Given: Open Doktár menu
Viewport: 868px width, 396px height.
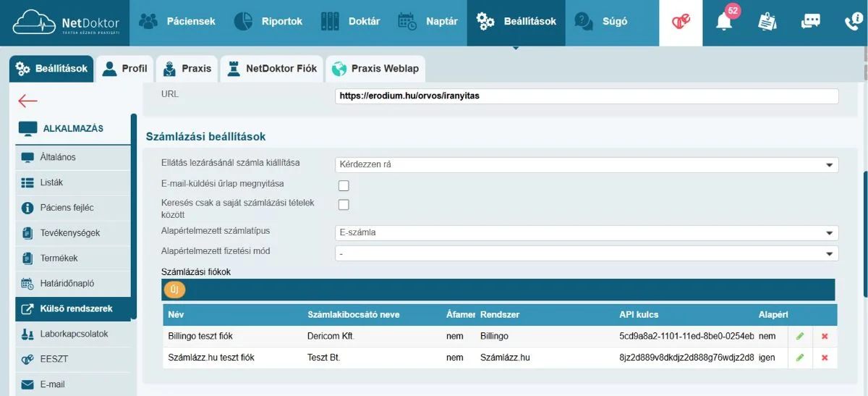Looking at the screenshot, I should [350, 22].
